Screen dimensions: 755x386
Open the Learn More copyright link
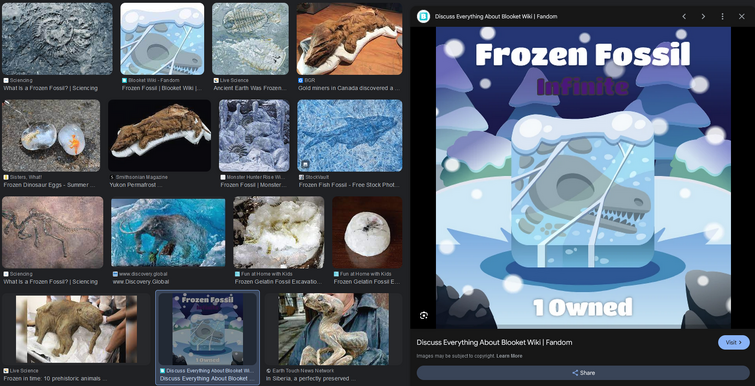point(509,356)
